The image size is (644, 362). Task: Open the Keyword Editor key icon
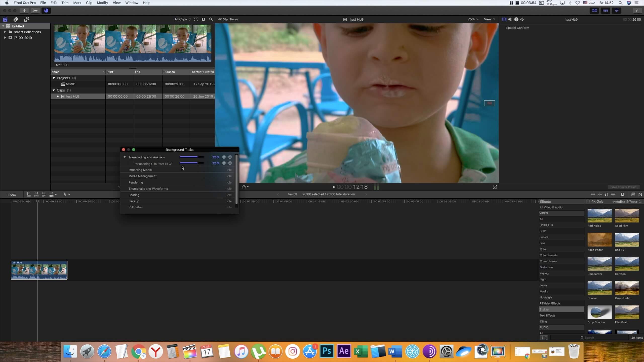(35, 11)
